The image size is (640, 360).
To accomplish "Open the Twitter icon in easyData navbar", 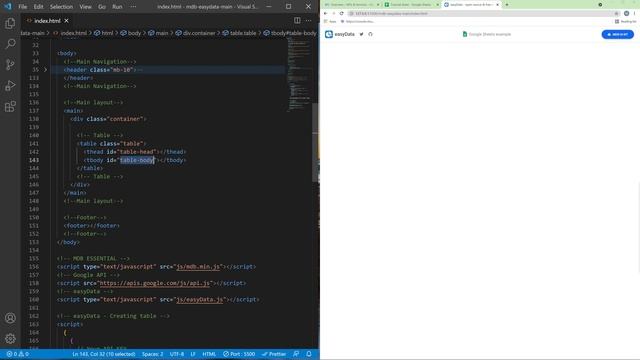I will pos(361,34).
